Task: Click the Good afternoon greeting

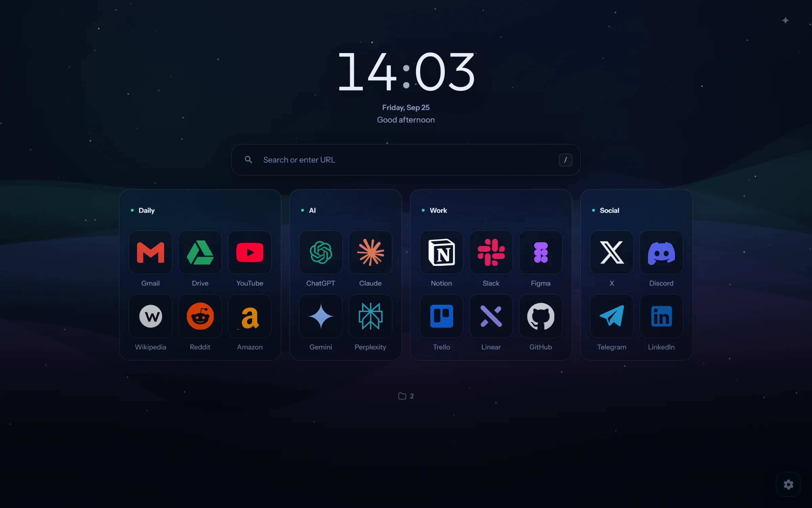Action: point(406,120)
